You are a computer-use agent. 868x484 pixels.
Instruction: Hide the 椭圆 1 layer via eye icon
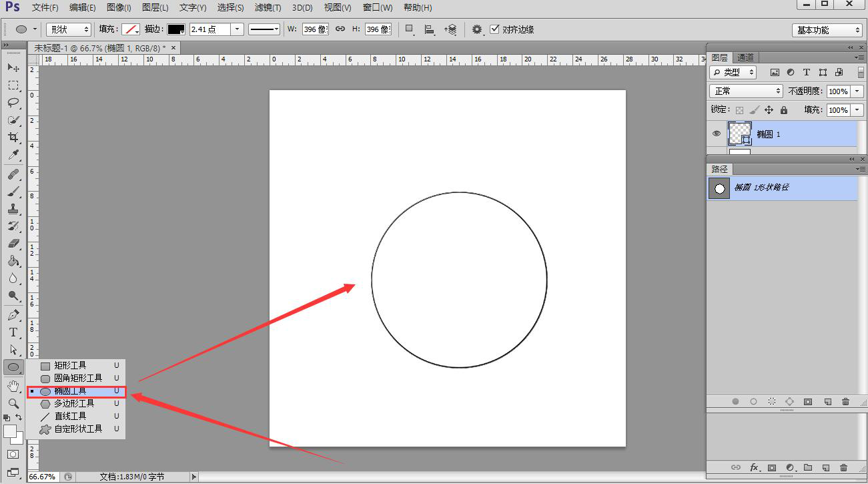(x=717, y=134)
